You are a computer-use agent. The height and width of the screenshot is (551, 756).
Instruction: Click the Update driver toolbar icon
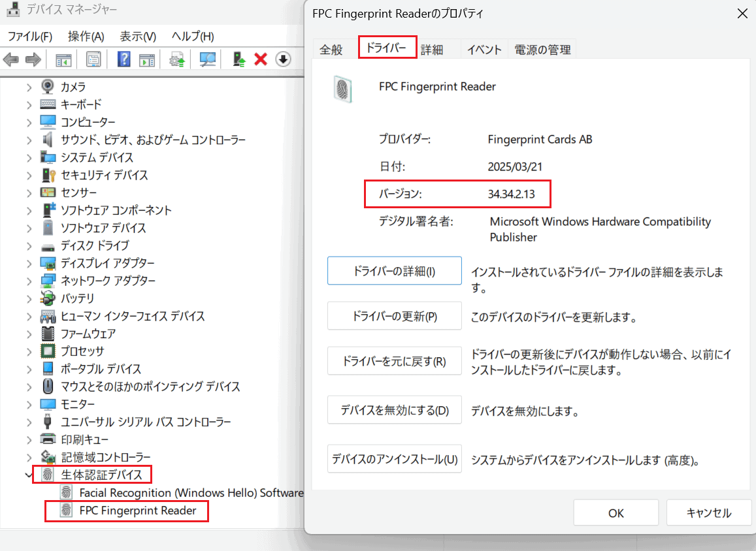pos(177,59)
